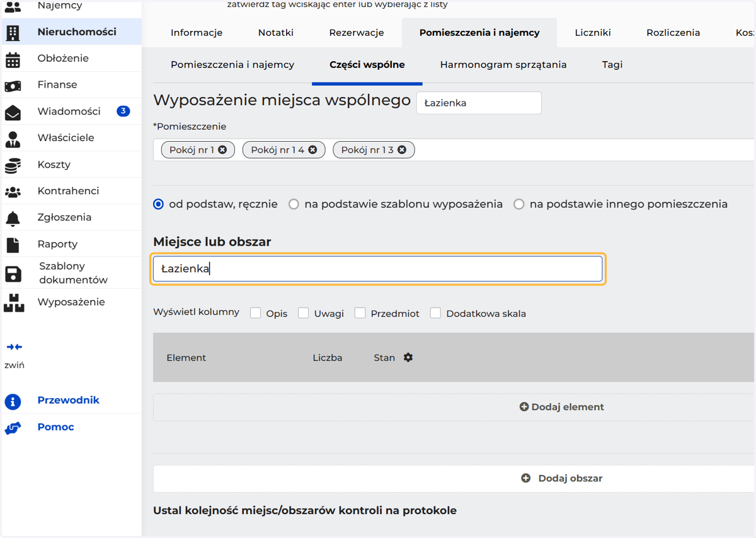Open the Harmonogram sprzątania subtab
The image size is (756, 538).
tap(503, 65)
